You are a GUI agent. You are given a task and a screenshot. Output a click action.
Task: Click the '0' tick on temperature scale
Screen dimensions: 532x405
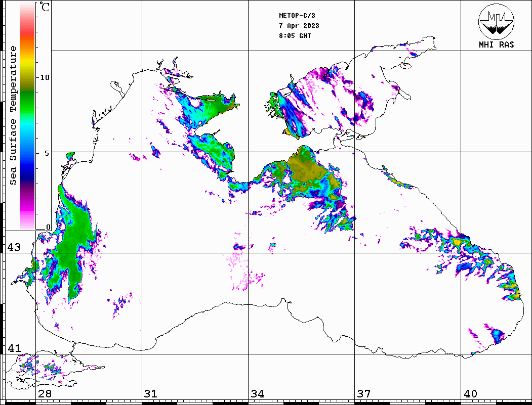[x=48, y=228]
